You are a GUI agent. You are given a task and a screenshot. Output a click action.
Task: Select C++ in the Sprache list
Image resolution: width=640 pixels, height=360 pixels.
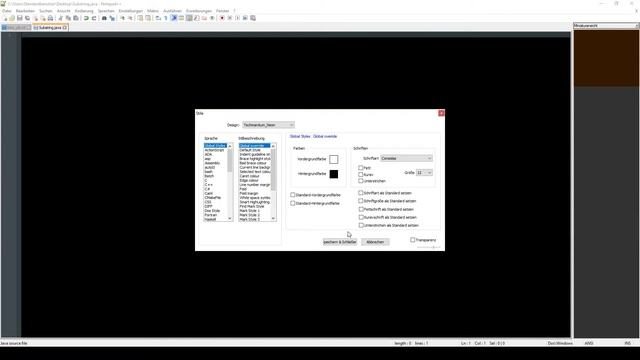click(x=209, y=184)
